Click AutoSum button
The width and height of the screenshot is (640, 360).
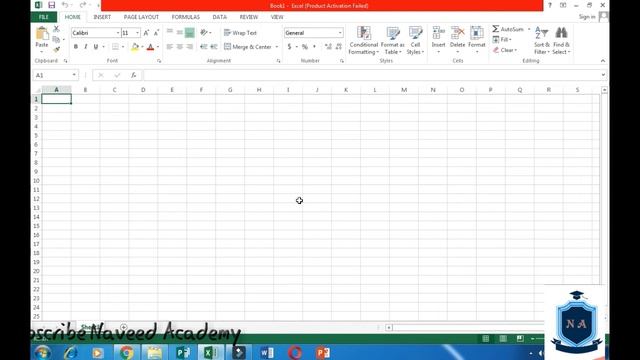point(508,29)
